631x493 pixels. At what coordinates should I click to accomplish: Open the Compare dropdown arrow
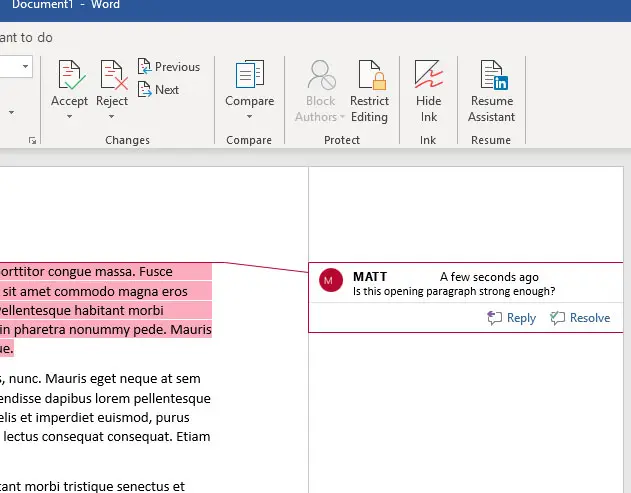[249, 117]
